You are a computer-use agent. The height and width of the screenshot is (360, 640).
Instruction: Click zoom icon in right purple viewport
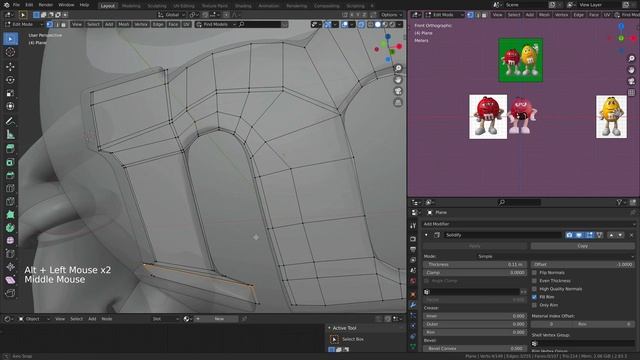click(x=631, y=59)
